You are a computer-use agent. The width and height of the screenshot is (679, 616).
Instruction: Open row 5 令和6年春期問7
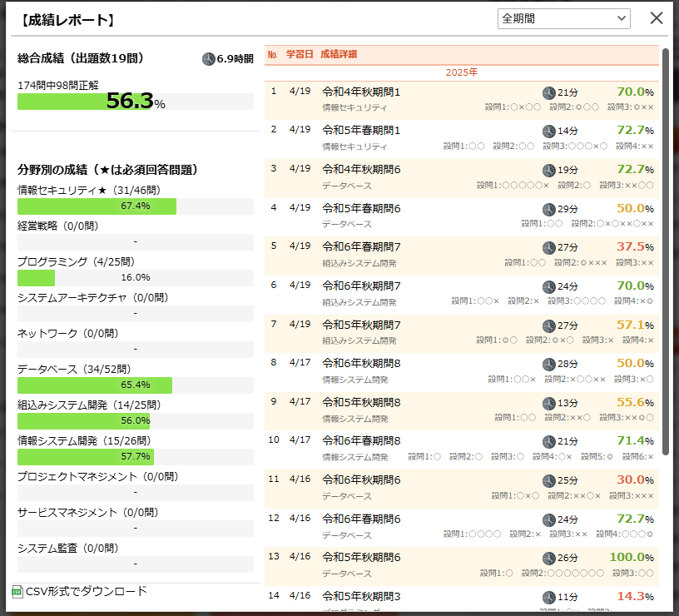(x=462, y=256)
